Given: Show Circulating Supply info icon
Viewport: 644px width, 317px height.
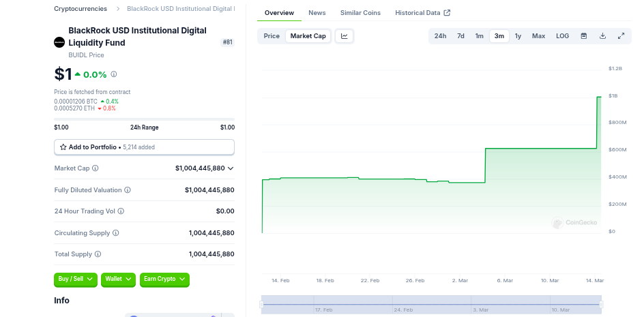Looking at the screenshot, I should click(x=116, y=233).
